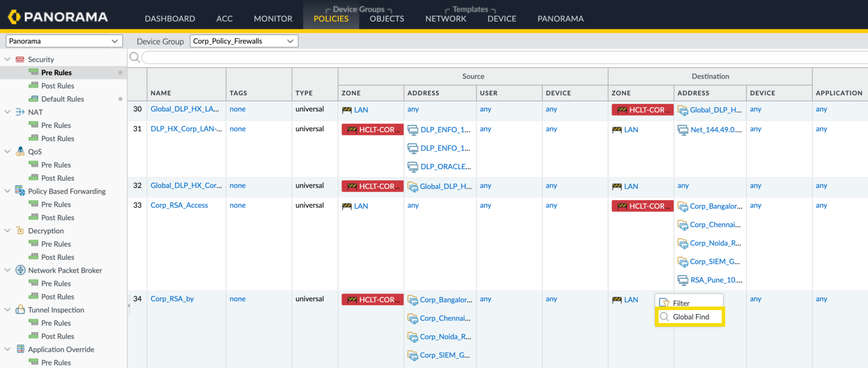868x368 pixels.
Task: Click the QoS icon in sidebar
Action: (x=20, y=152)
